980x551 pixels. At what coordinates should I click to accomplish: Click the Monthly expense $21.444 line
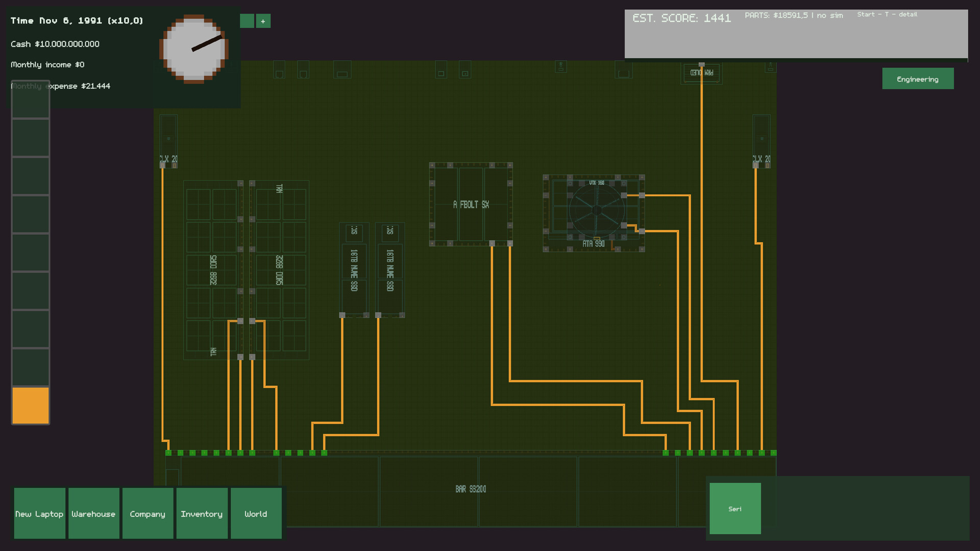tap(60, 86)
